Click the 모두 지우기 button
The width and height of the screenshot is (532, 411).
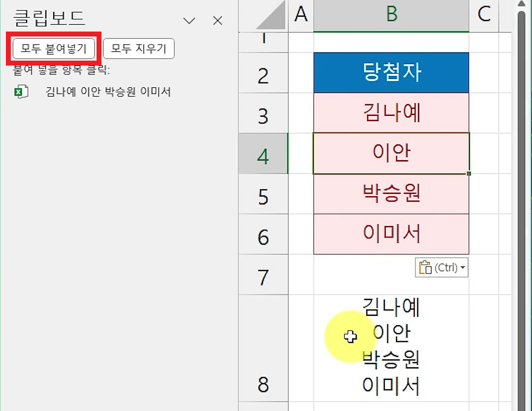138,48
